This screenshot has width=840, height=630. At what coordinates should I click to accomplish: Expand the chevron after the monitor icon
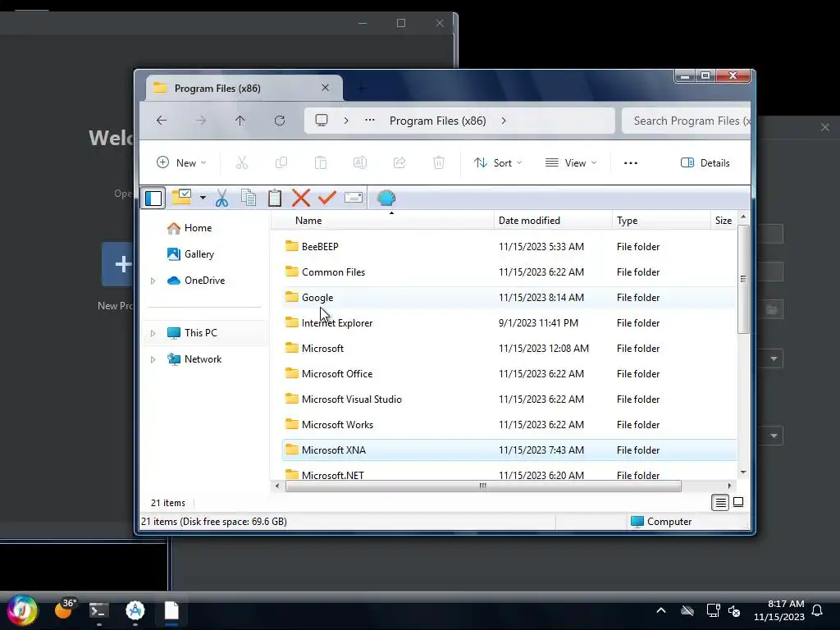(346, 121)
